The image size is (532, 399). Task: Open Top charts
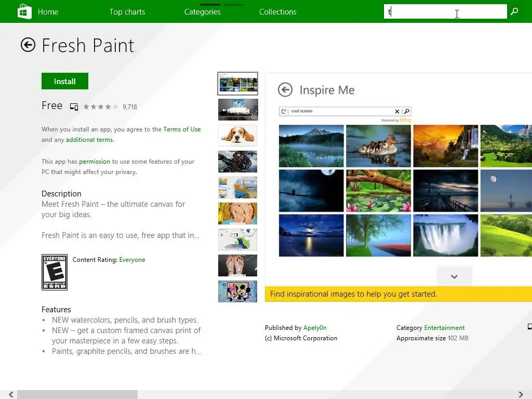coord(127,12)
